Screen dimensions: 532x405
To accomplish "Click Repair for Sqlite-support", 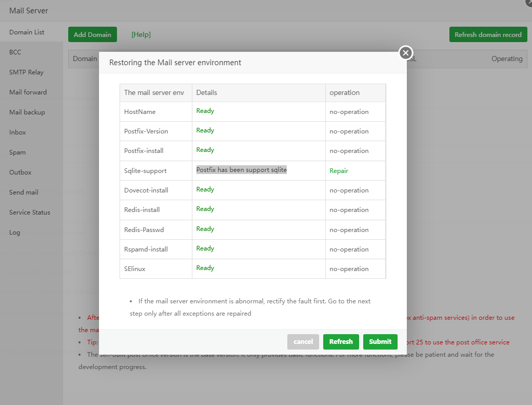I will [339, 171].
